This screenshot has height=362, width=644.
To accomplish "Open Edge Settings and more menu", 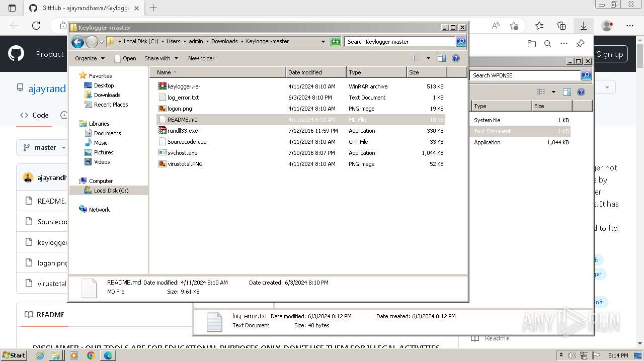I will click(630, 26).
